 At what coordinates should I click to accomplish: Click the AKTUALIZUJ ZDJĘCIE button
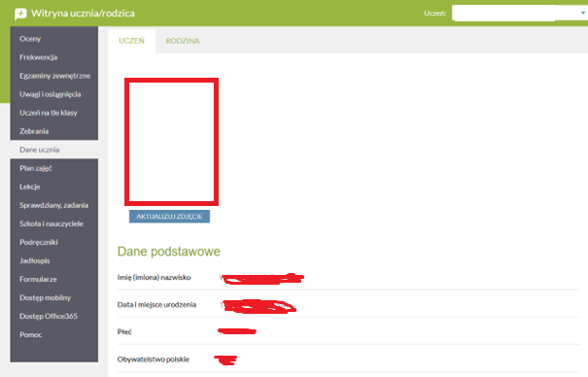point(169,217)
